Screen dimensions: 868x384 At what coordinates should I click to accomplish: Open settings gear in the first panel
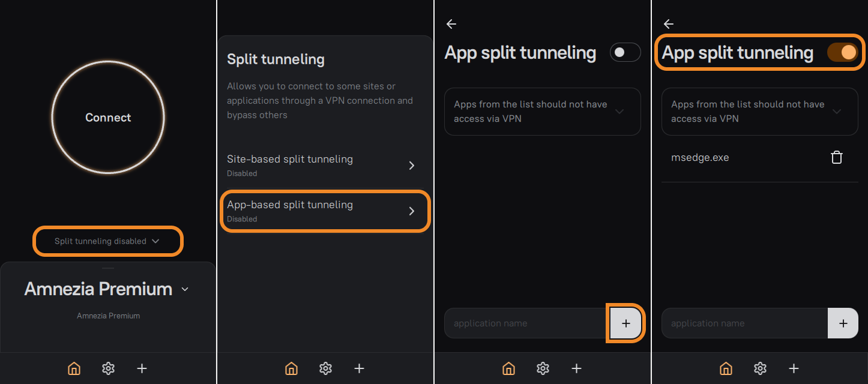point(108,368)
